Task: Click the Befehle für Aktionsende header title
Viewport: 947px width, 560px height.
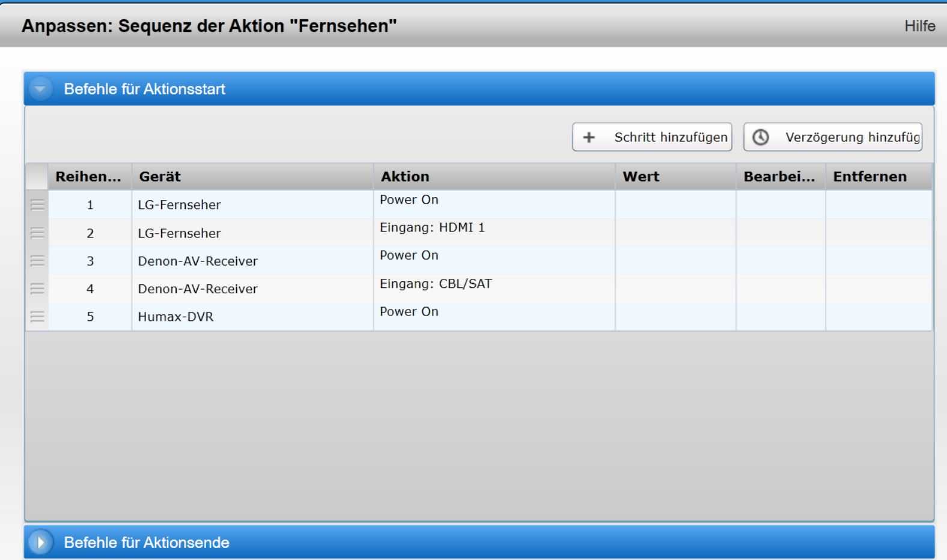Action: (x=147, y=543)
